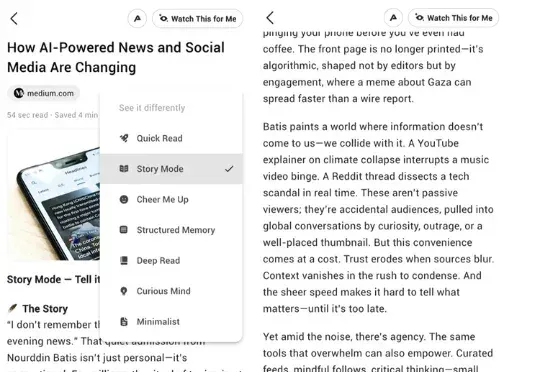This screenshot has height=372, width=540.
Task: Click paragraph starting 'Yet amid the noise'
Action: [378, 353]
